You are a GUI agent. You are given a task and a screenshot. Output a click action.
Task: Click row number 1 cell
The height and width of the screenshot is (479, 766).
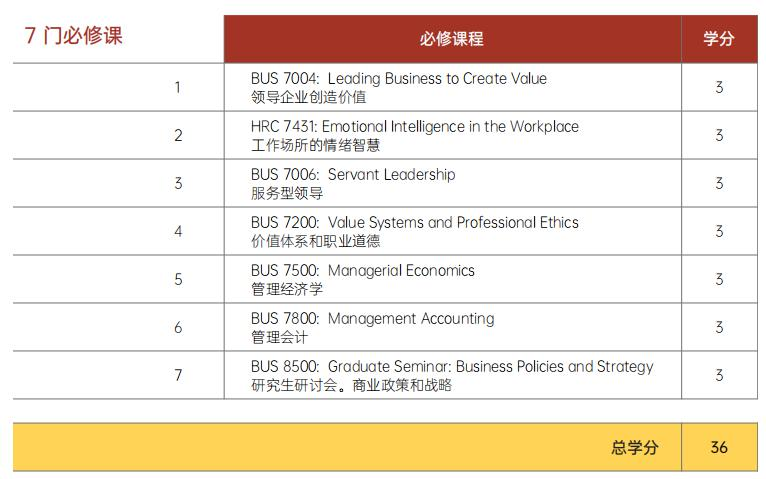(178, 87)
